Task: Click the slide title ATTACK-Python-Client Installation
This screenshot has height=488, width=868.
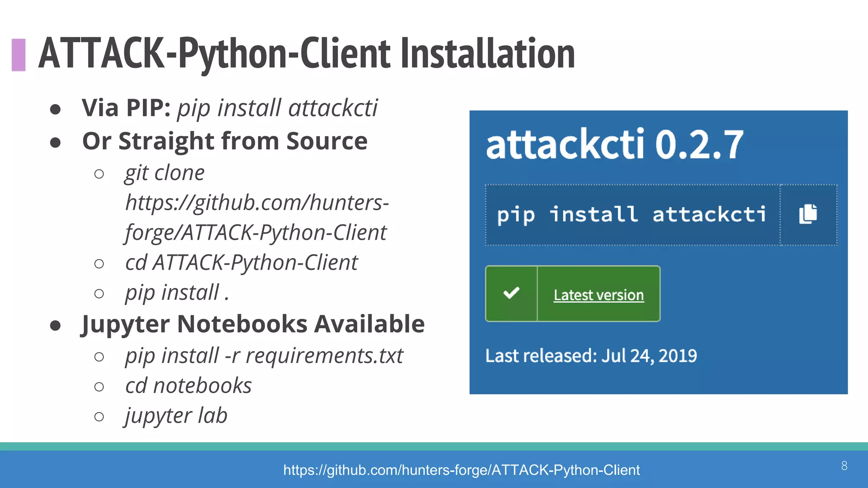Action: coord(306,54)
